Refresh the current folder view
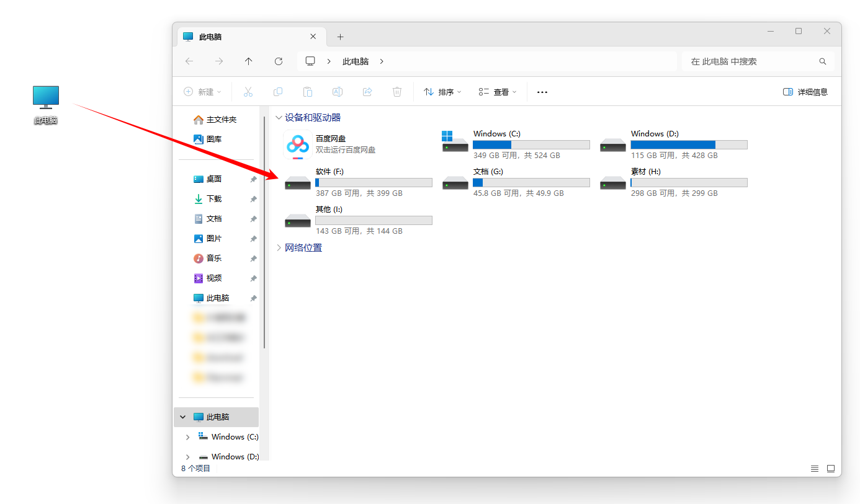Screen dimensions: 860x504 click(279, 61)
